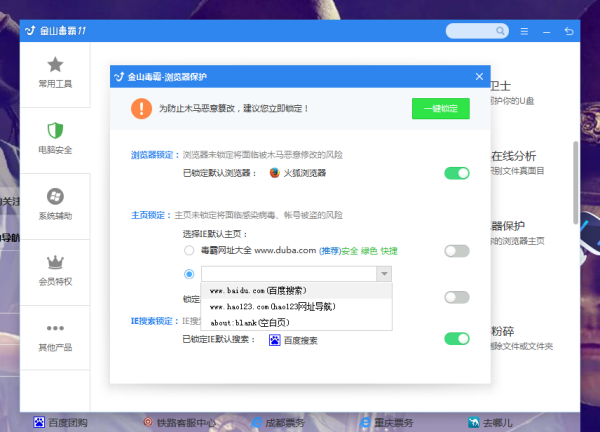Open 铁路客服中心 bookmark in background browser
Screen dimensions: 600x432
(x=179, y=422)
